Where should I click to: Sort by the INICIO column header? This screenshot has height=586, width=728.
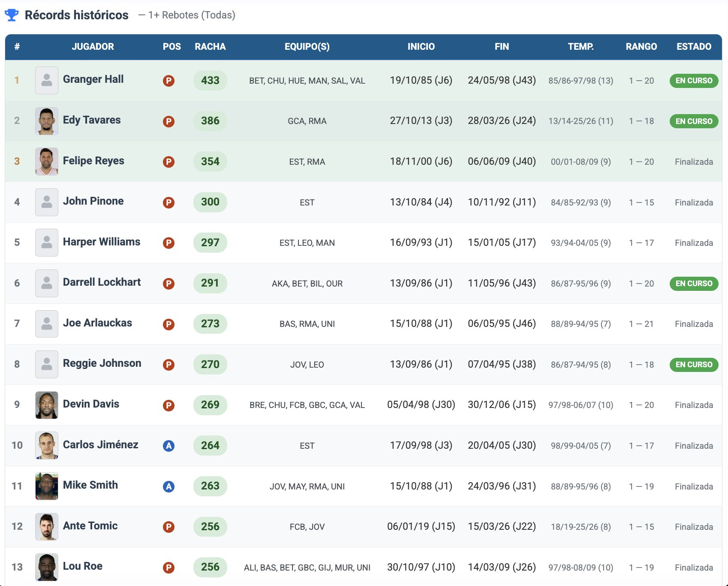(x=421, y=47)
